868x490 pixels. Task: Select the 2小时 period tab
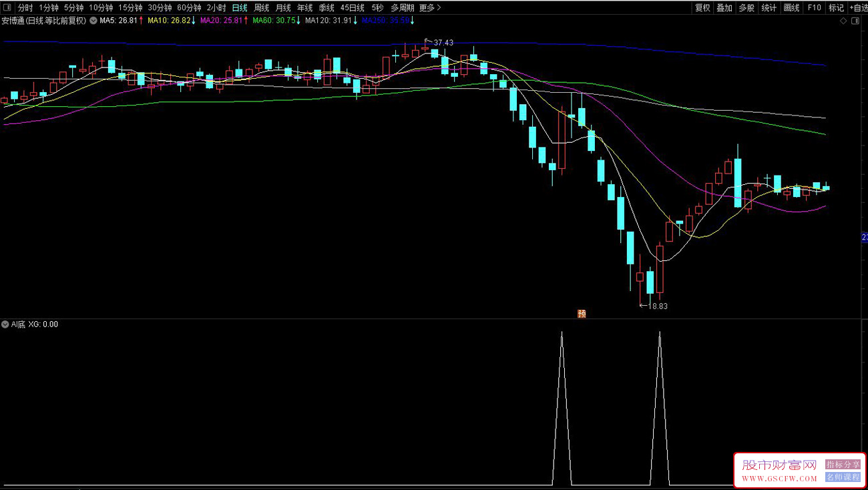(x=216, y=8)
